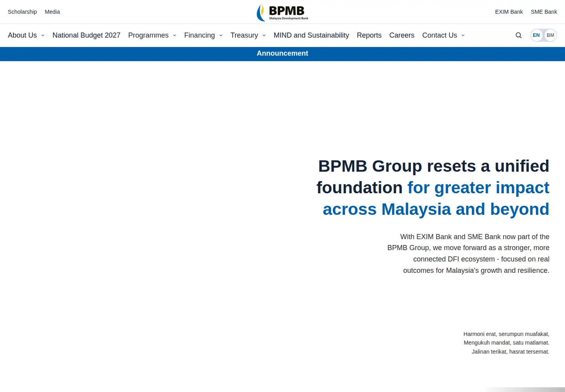Expand the Financing chevron
The height and width of the screenshot is (392, 565).
221,35
